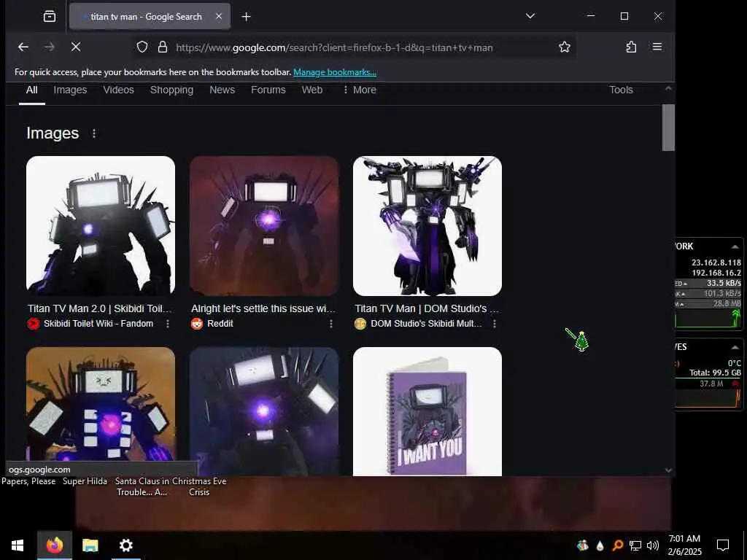Image resolution: width=747 pixels, height=560 pixels.
Task: Open the Titan TV Man DOM Studio's link
Action: point(427,308)
